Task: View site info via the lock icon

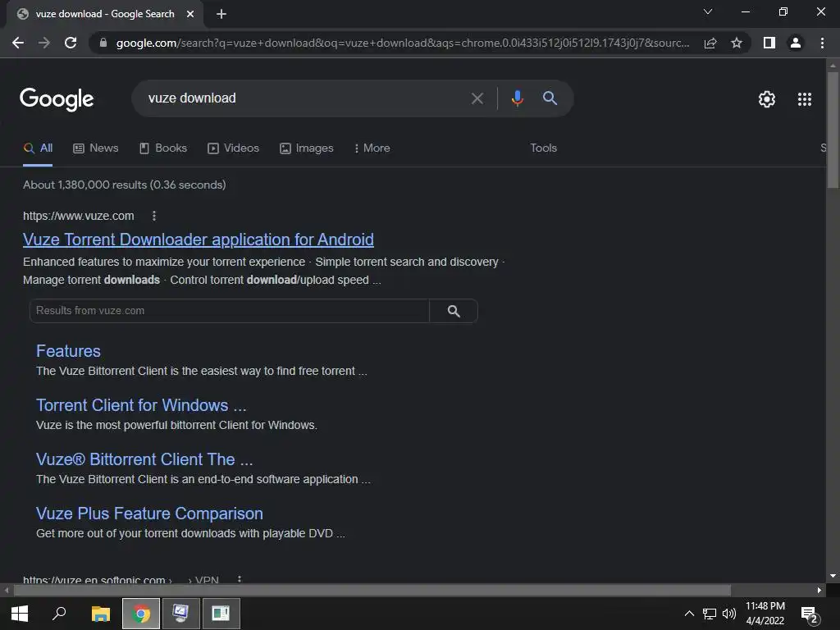Action: coord(103,43)
